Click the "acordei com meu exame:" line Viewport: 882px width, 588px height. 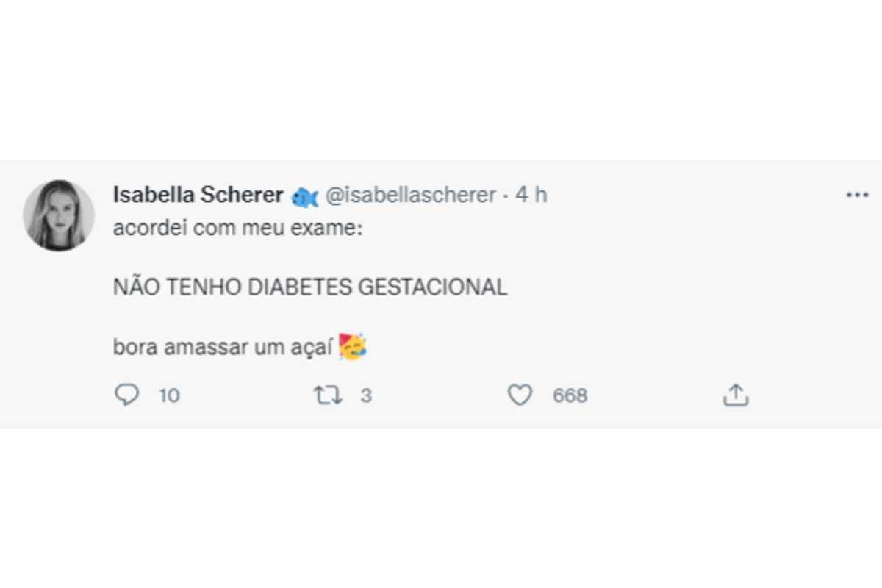(x=238, y=229)
